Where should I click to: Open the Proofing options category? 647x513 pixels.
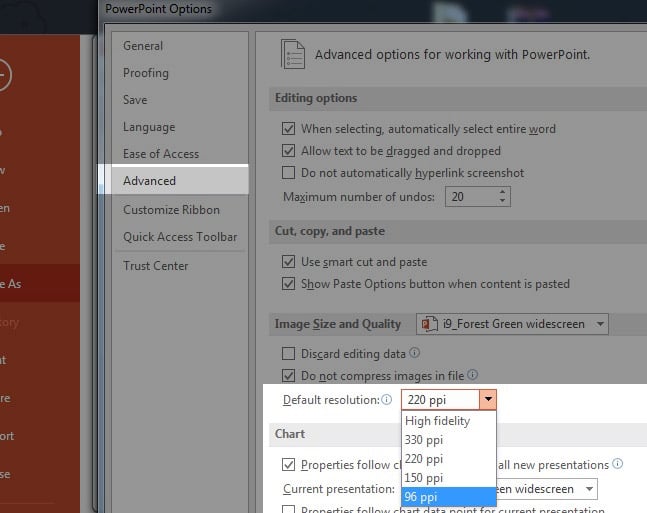pyautogui.click(x=146, y=73)
